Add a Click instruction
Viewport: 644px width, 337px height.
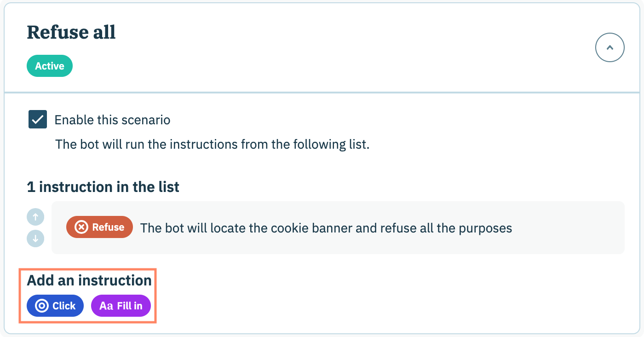55,306
